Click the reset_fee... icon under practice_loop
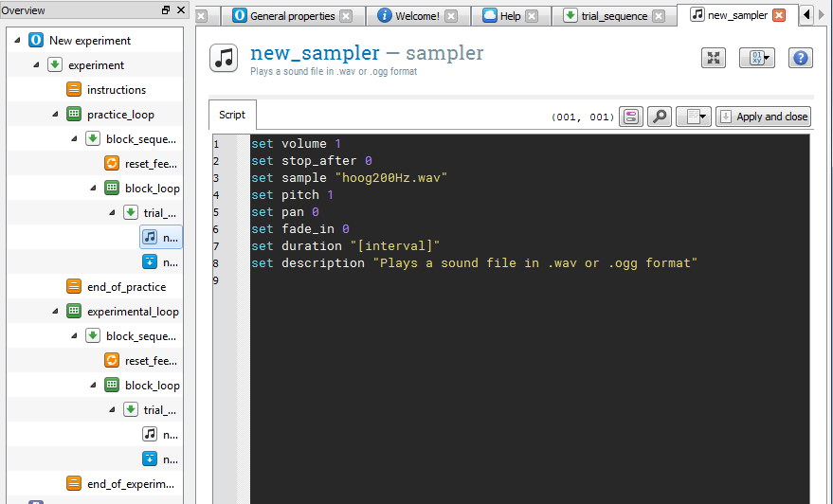833x504 pixels. 112,163
